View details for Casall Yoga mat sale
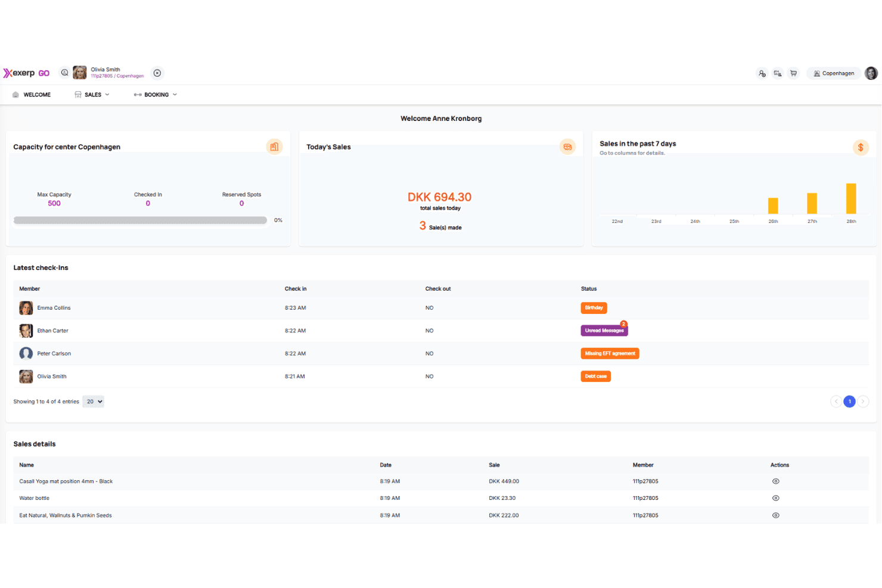882x588 pixels. coord(775,481)
